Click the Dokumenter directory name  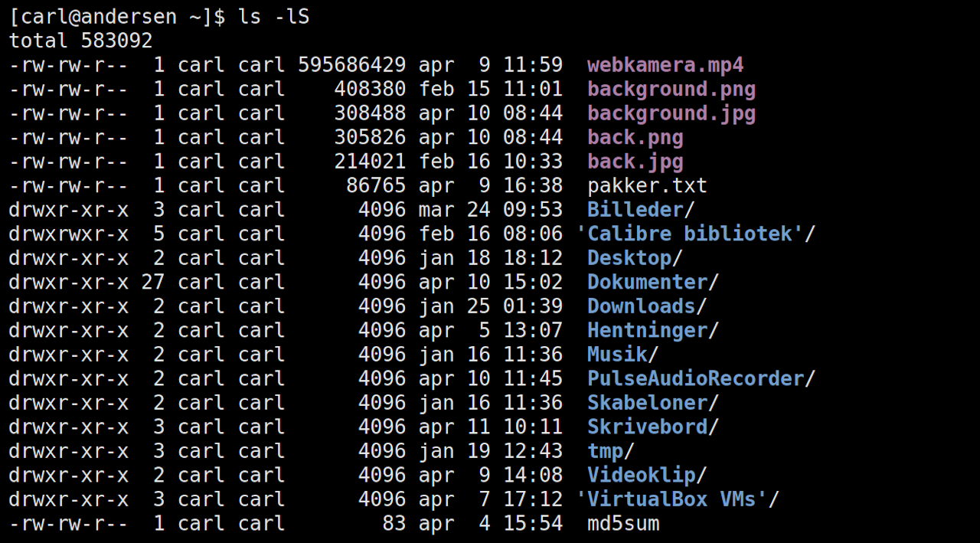pos(647,282)
